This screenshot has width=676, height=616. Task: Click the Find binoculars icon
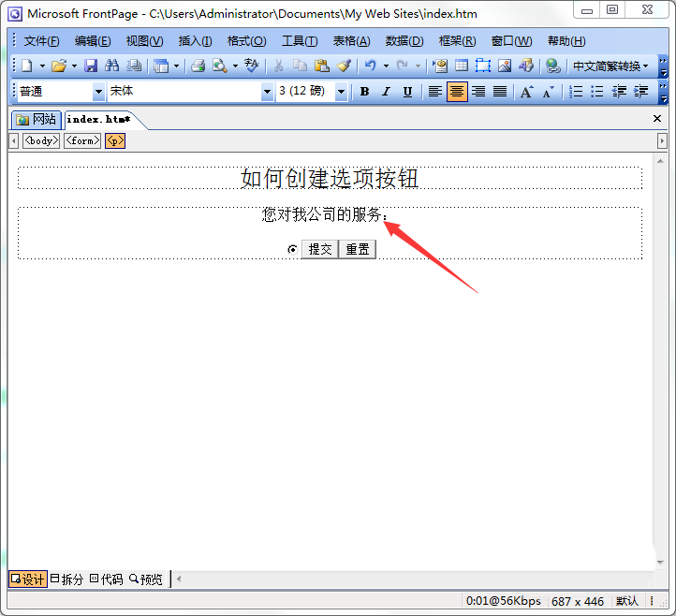pyautogui.click(x=112, y=66)
